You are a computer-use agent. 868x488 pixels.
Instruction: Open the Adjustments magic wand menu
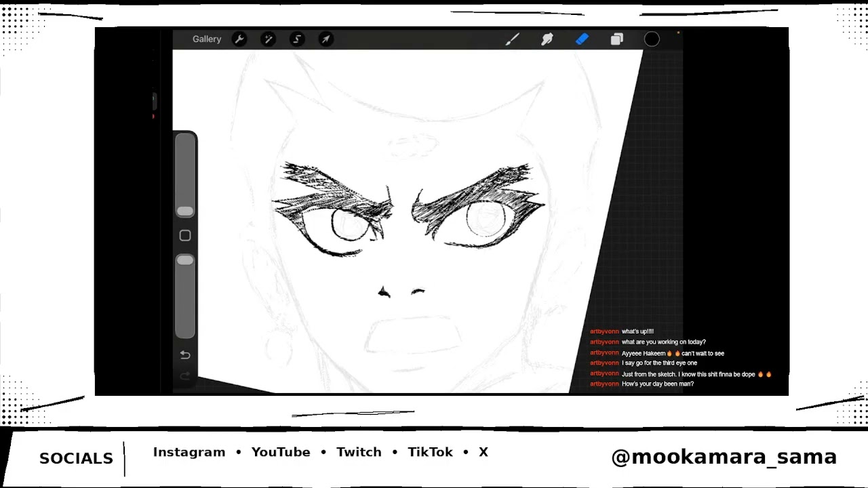(269, 39)
